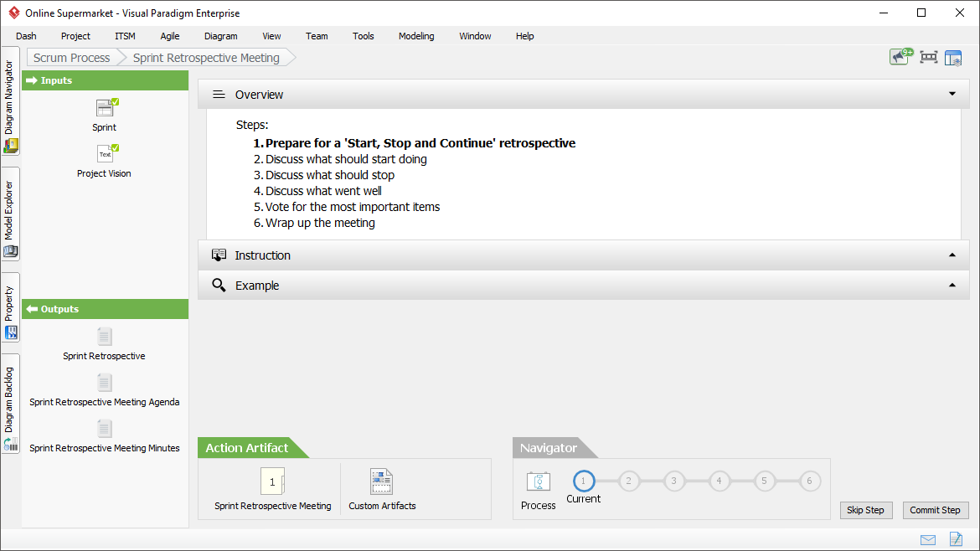Open the Sprint Retrospective Meeting Agenda icon
Viewport: 980px width, 551px height.
point(105,383)
